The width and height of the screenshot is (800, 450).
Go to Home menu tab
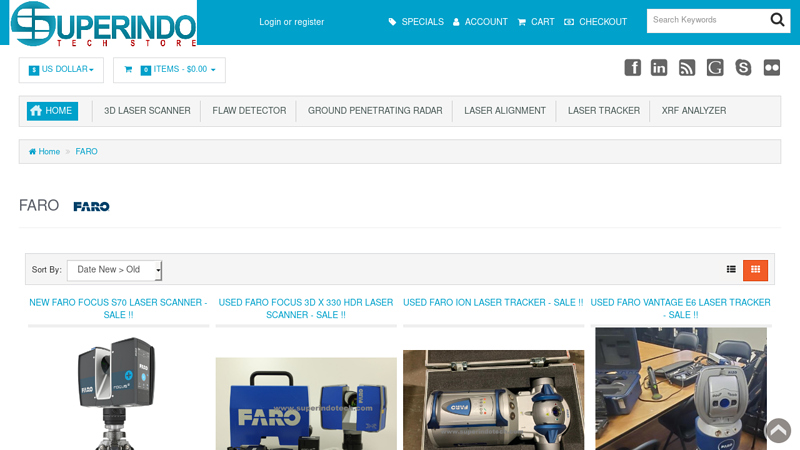[x=53, y=111]
